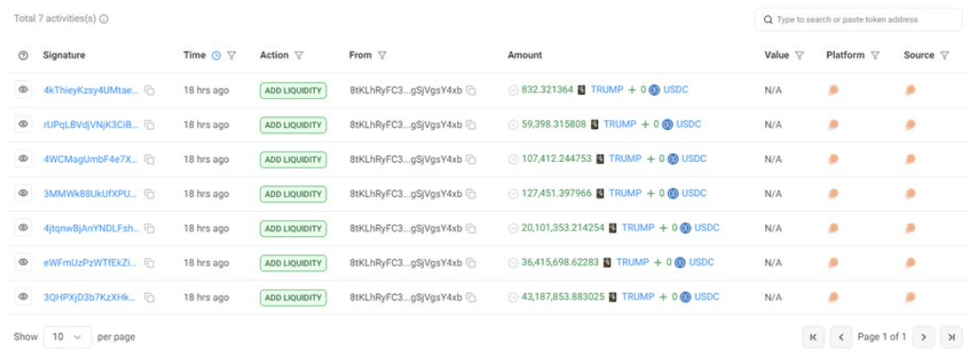Copy signature 3QHPXjD3b7KzXHk with copy icon
The image size is (980, 354).
pyautogui.click(x=150, y=298)
